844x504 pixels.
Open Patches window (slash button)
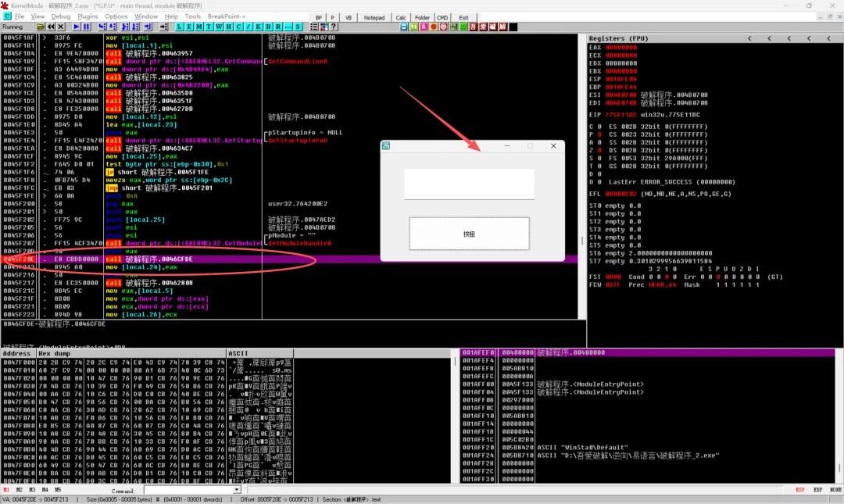pyautogui.click(x=249, y=27)
